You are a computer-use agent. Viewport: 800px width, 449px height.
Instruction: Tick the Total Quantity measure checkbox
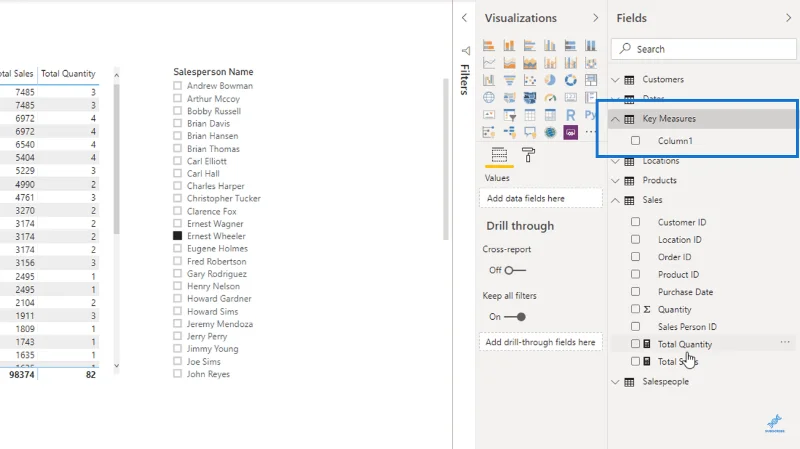pos(635,344)
